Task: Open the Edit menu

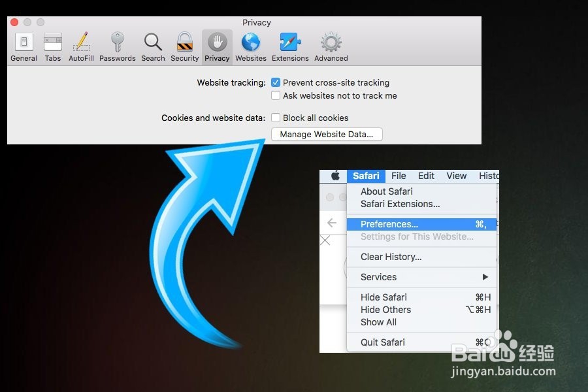Action: (426, 176)
